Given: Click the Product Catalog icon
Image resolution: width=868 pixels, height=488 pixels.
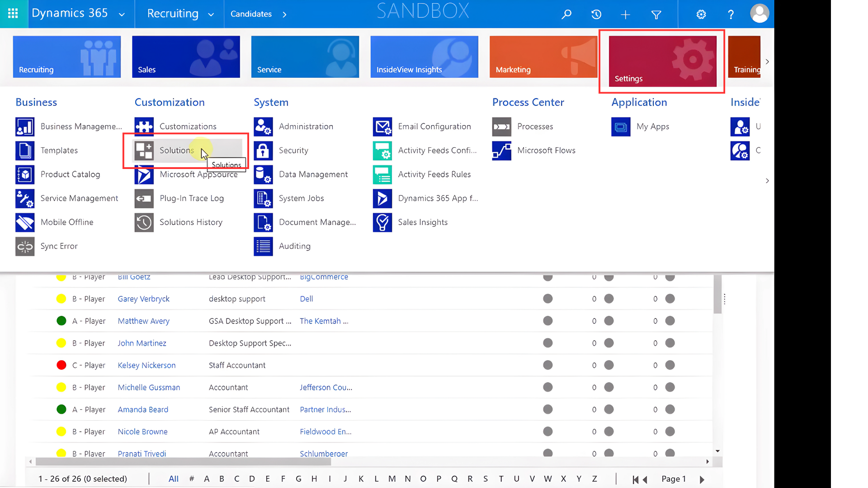Looking at the screenshot, I should pyautogui.click(x=25, y=174).
